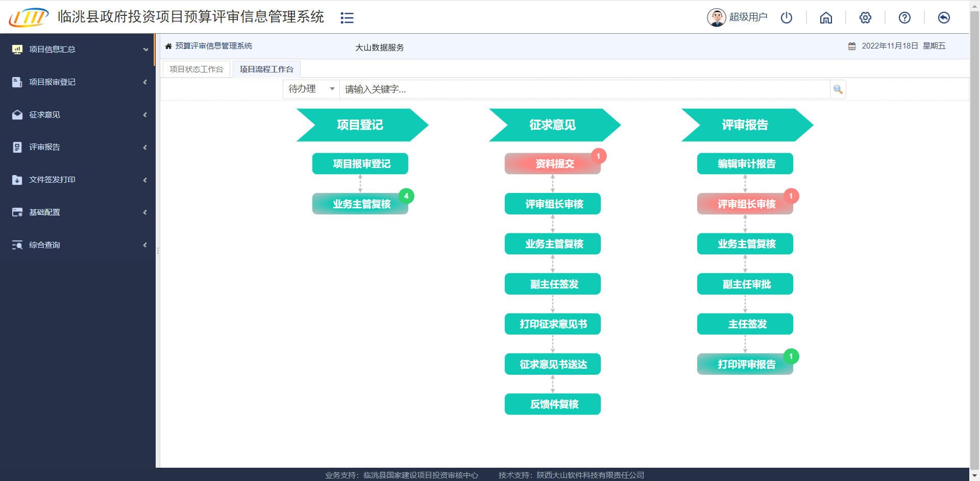This screenshot has width=980, height=481.
Task: Click the 资料提交 flow button
Action: [x=553, y=164]
